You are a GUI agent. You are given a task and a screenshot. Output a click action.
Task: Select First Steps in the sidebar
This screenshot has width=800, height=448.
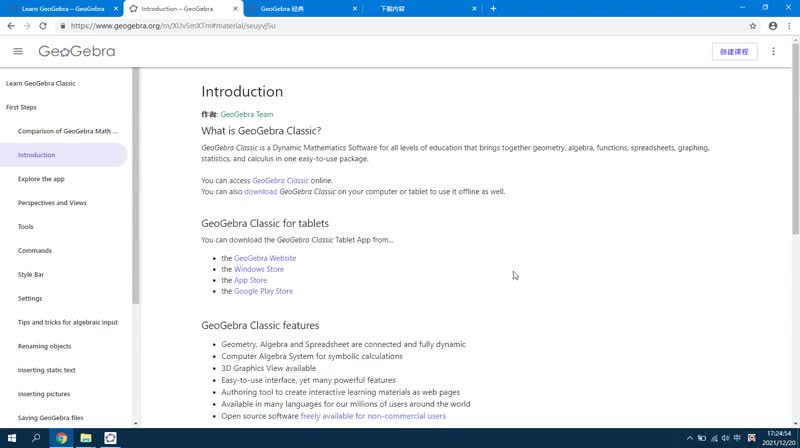click(x=21, y=107)
